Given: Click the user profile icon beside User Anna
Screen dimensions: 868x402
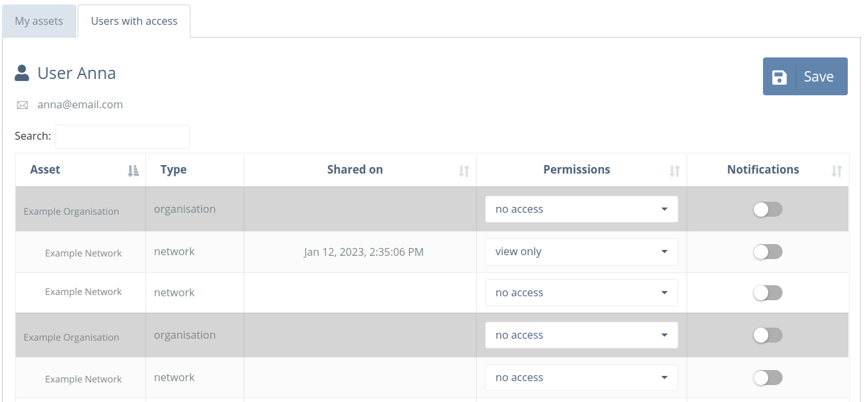Looking at the screenshot, I should (22, 73).
